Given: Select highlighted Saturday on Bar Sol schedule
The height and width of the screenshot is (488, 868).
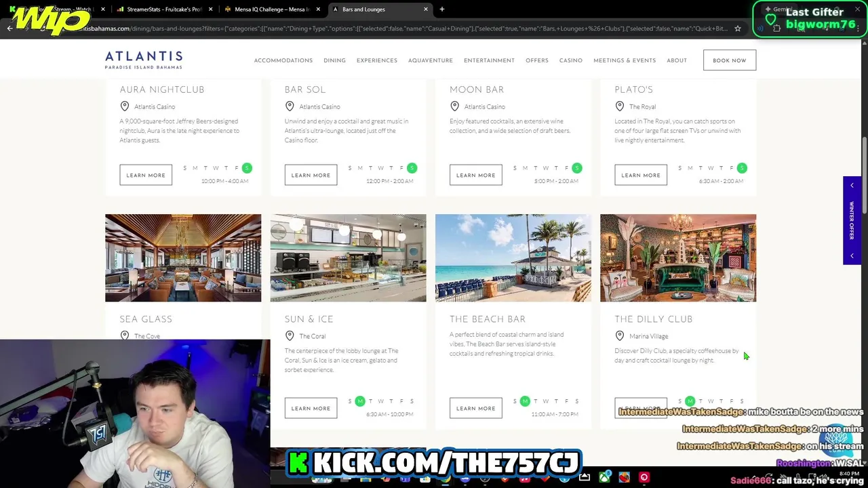Looking at the screenshot, I should pos(412,168).
